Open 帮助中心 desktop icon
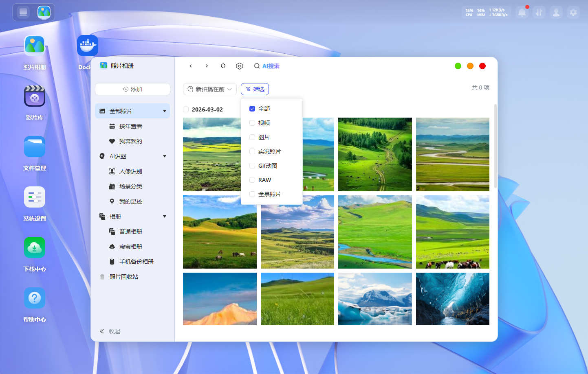Viewport: 588px width, 374px height. point(35,298)
